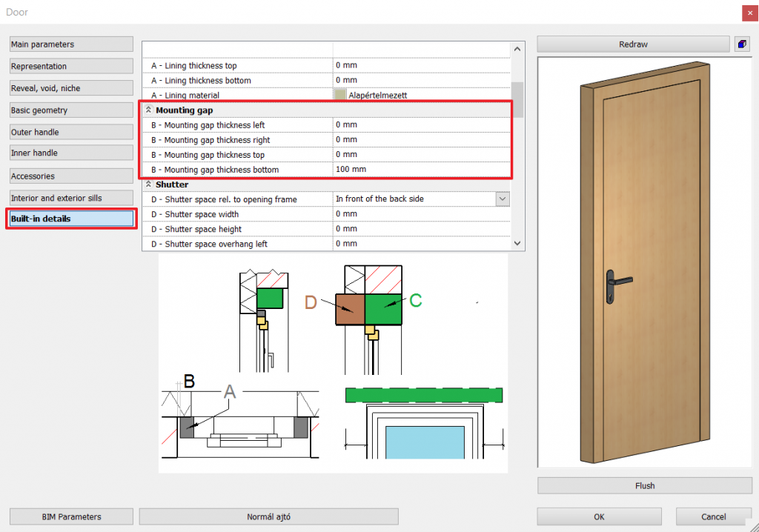Open the Accessories tab

[71, 176]
